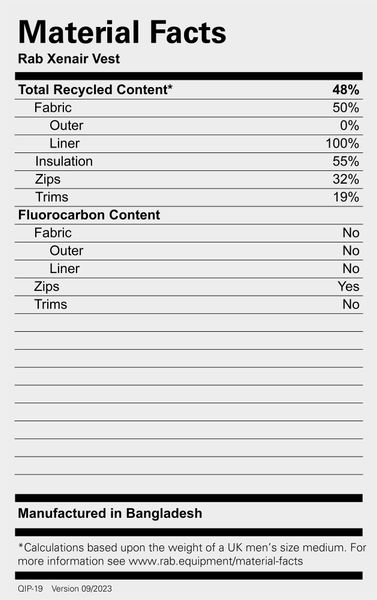The width and height of the screenshot is (377, 600).
Task: Select the Trims 19% recycled value
Action: [346, 197]
